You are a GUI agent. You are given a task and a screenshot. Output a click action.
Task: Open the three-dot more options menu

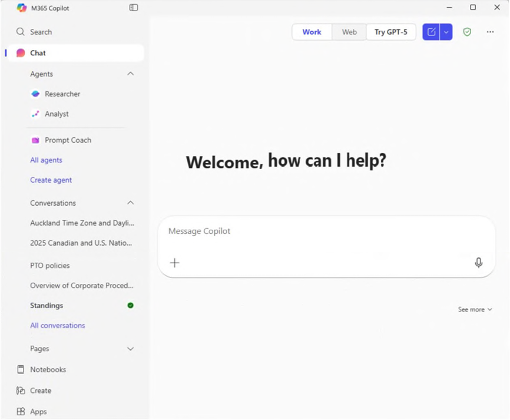click(490, 32)
